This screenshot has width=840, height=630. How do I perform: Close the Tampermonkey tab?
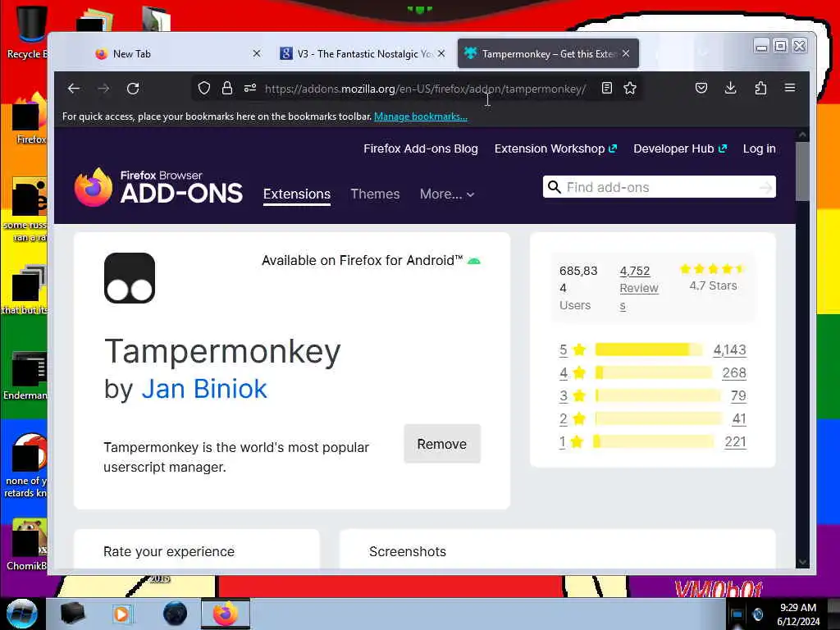point(626,53)
